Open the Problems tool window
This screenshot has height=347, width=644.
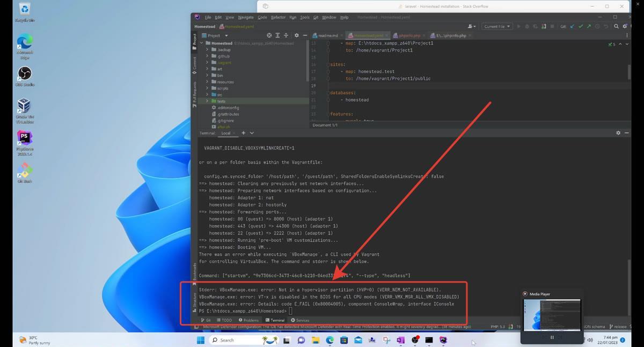tap(248, 320)
